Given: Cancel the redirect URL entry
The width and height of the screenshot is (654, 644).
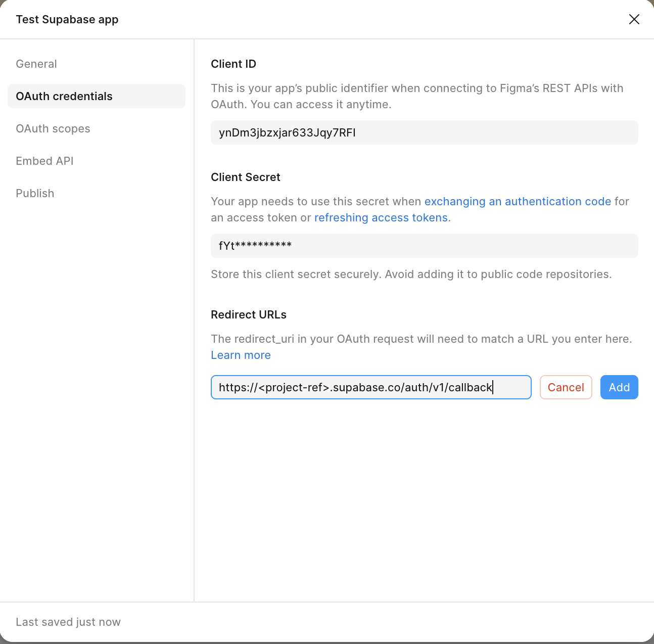Looking at the screenshot, I should click(x=566, y=387).
